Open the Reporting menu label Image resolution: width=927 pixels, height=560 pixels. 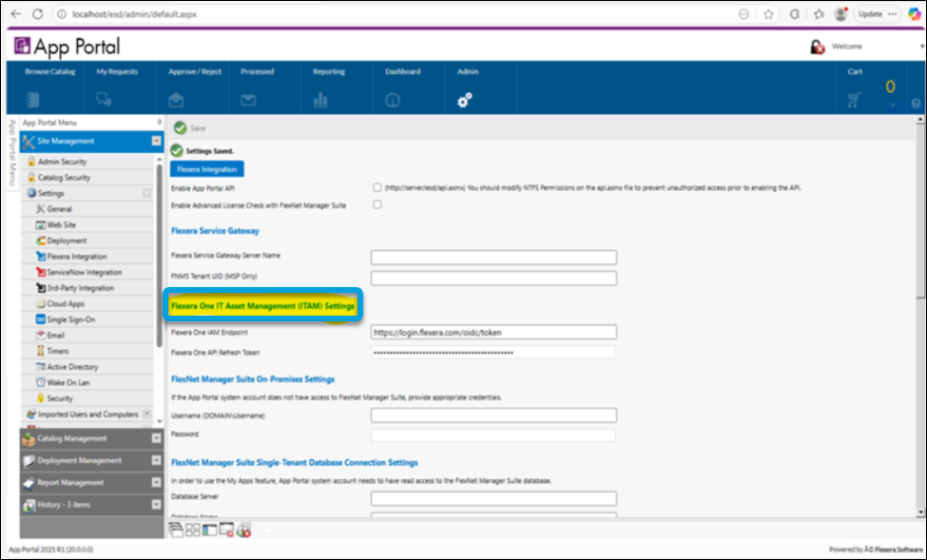click(x=329, y=71)
